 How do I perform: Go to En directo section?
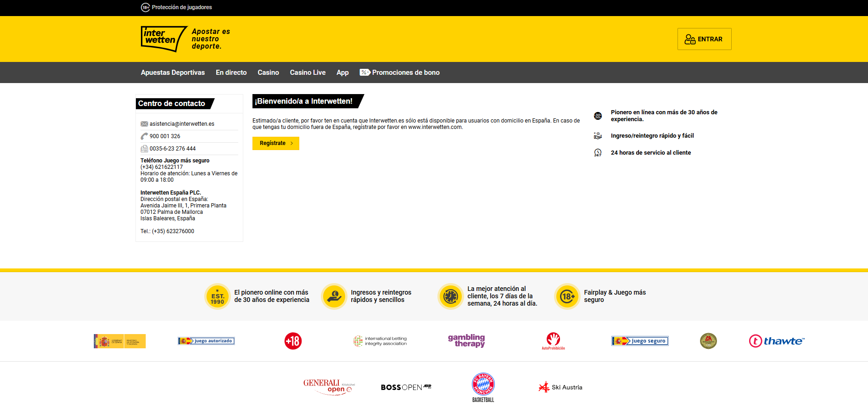pos(231,73)
